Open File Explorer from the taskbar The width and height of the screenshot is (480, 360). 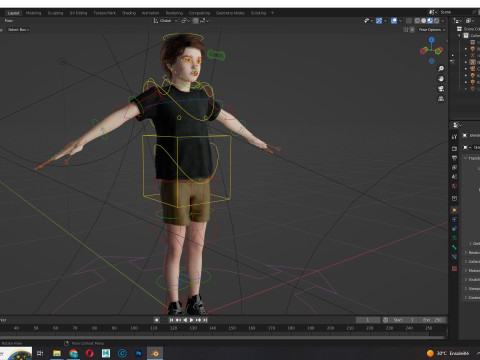57,353
